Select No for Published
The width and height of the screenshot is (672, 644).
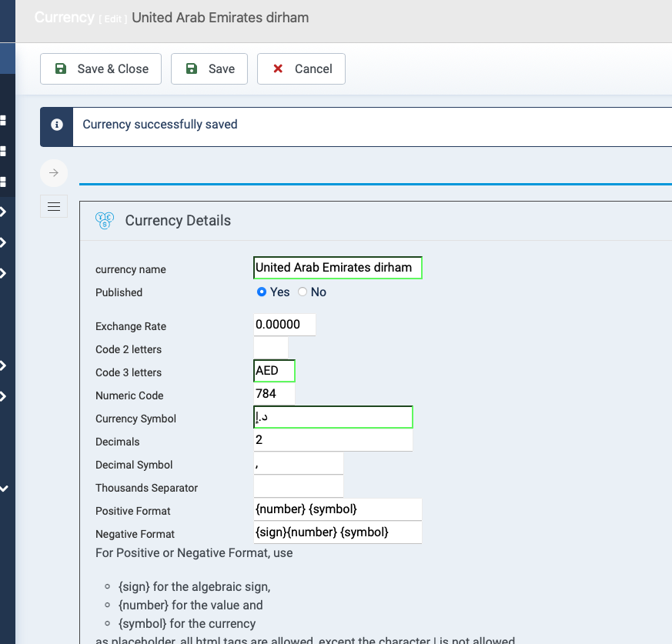click(x=303, y=292)
